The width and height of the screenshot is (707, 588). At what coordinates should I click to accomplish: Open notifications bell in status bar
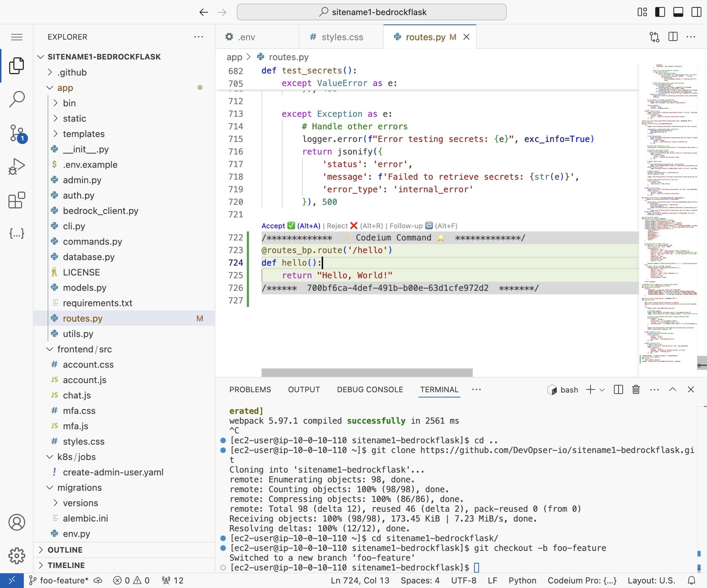click(692, 580)
